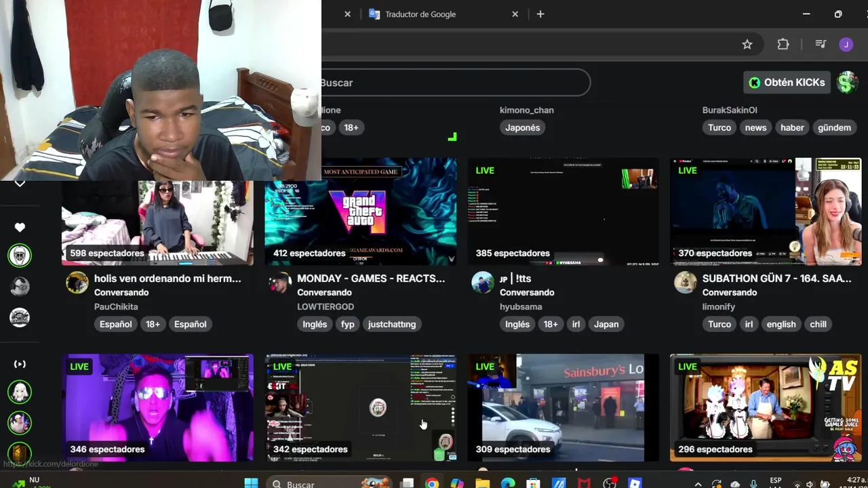Click the hyubsama channel name
The height and width of the screenshot is (488, 868).
click(521, 306)
